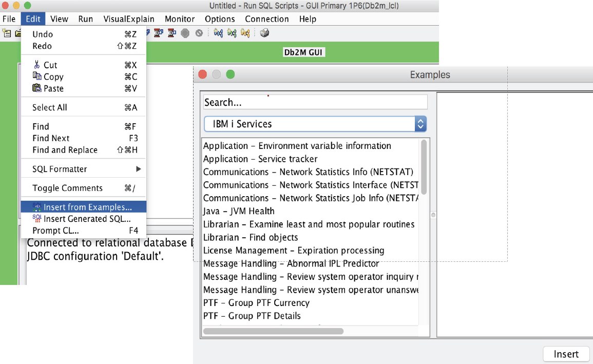Select 'Network Statistics Job Info' example

click(x=310, y=198)
